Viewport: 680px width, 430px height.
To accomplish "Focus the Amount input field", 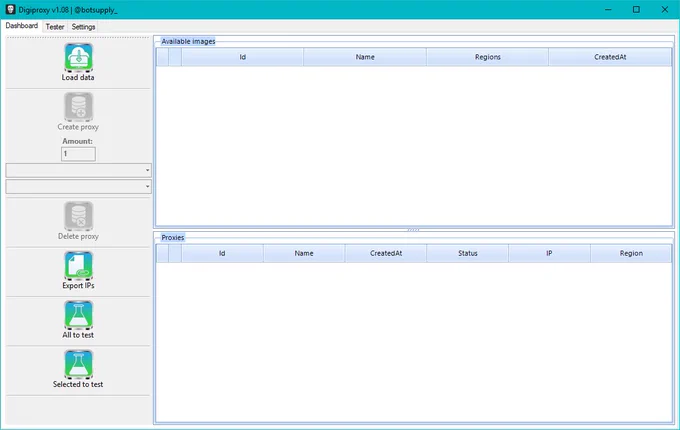I will 78,154.
